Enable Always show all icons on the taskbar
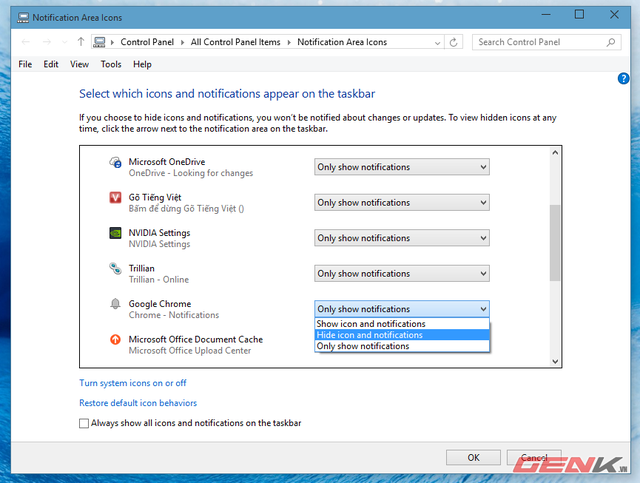640x483 pixels. (84, 423)
